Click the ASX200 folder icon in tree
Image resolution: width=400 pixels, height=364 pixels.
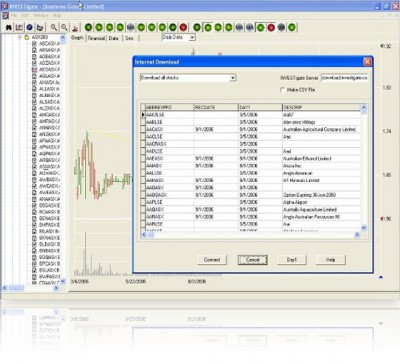tap(27, 37)
